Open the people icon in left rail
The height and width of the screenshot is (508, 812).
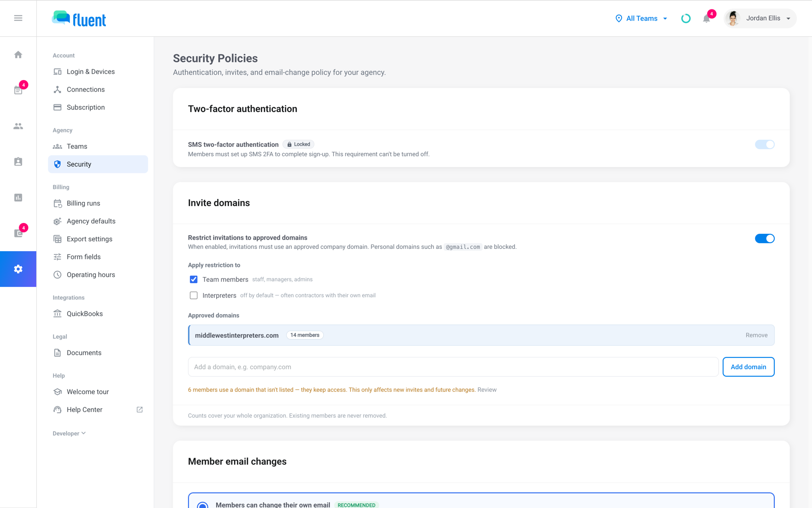point(18,126)
